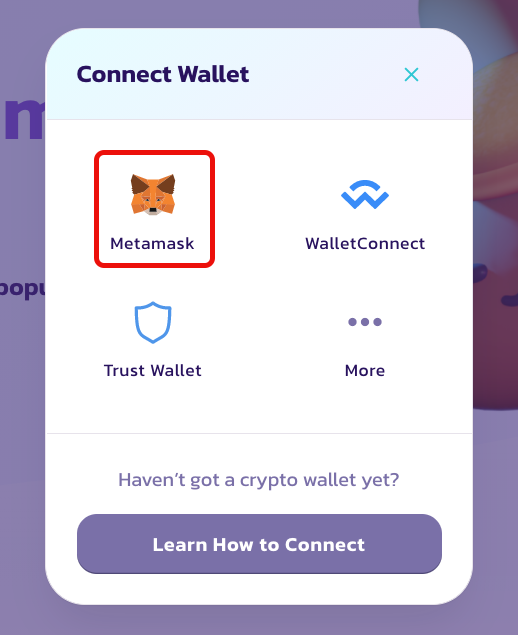
Task: Click "Haven't got a crypto wallet yet?" text
Action: (259, 480)
